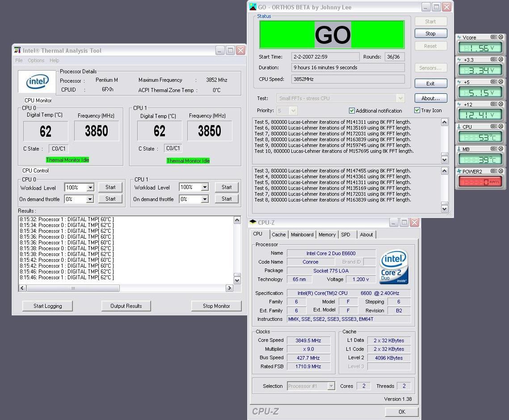The image size is (509, 420).
Task: Open CPU 0 Workload Level dropdown
Action: [x=91, y=187]
